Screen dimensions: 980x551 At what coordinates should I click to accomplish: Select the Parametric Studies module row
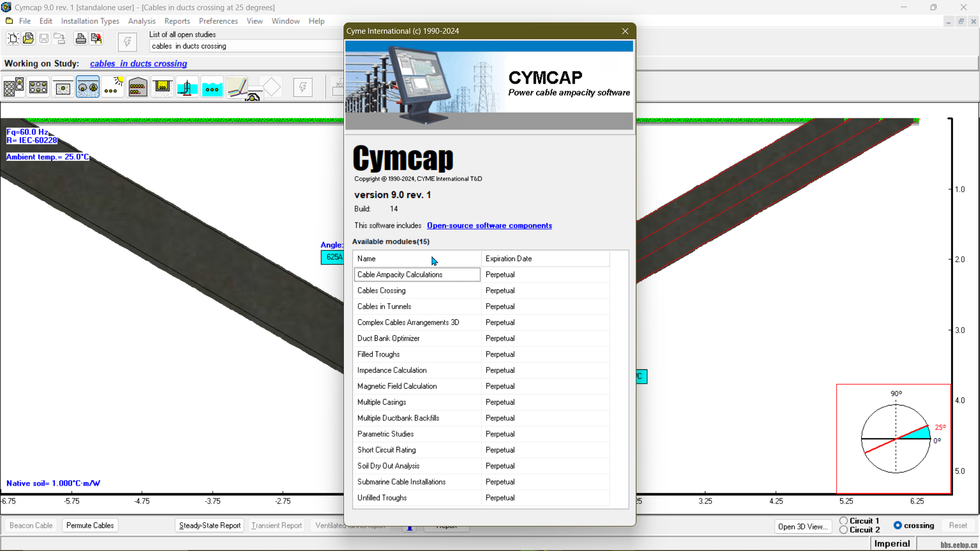(481, 434)
